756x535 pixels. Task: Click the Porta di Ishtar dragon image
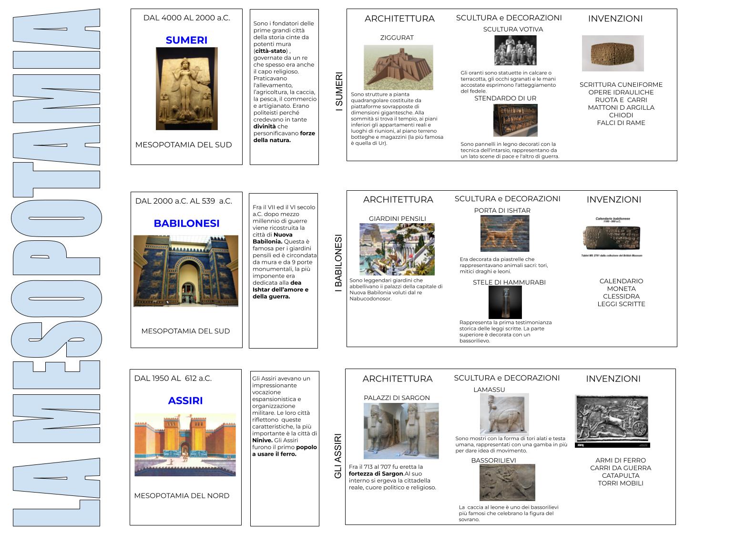pyautogui.click(x=505, y=233)
